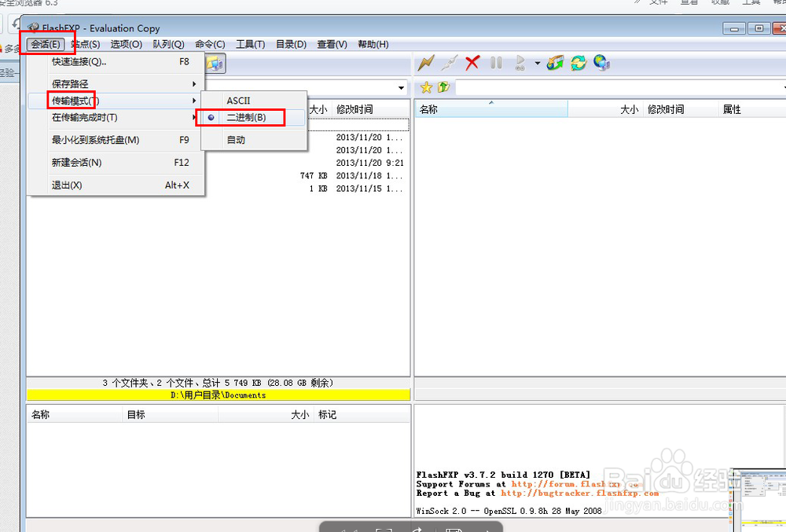The height and width of the screenshot is (532, 786).
Task: Select the 自动 transfer mode
Action: click(x=254, y=140)
